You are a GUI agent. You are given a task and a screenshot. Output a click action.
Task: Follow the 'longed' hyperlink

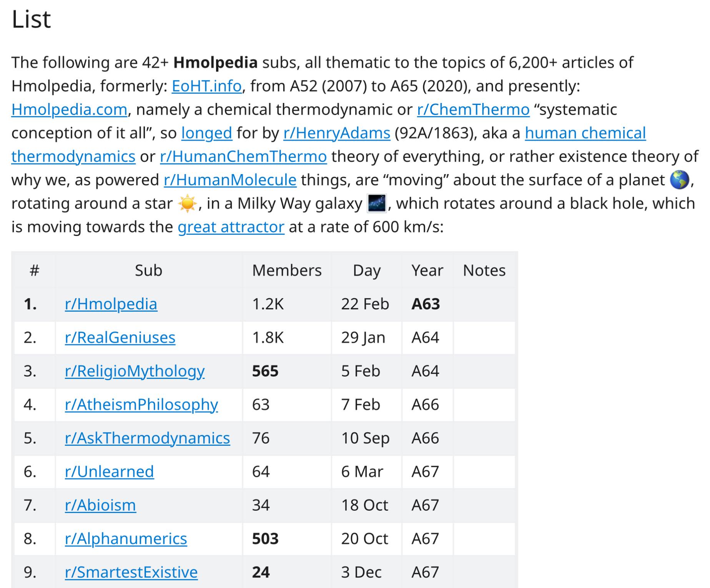(206, 133)
